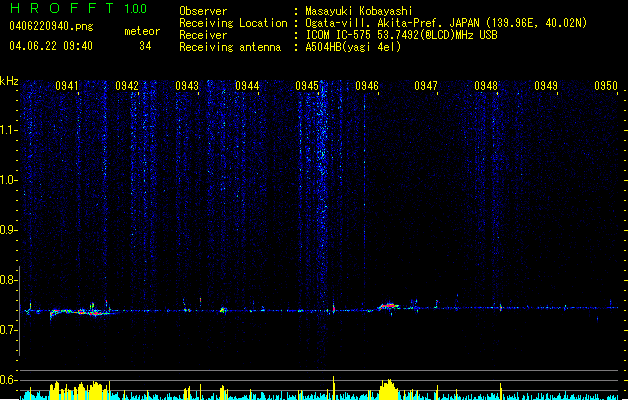
Task: Click the 'Observer' label
Action: [203, 11]
